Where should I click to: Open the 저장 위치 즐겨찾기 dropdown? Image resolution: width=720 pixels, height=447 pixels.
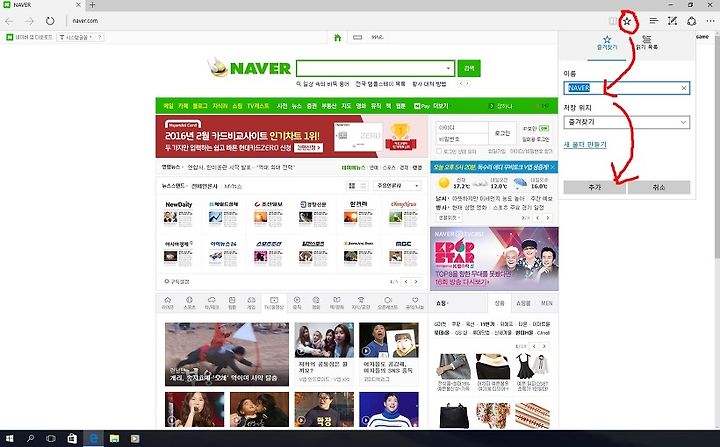(626, 122)
